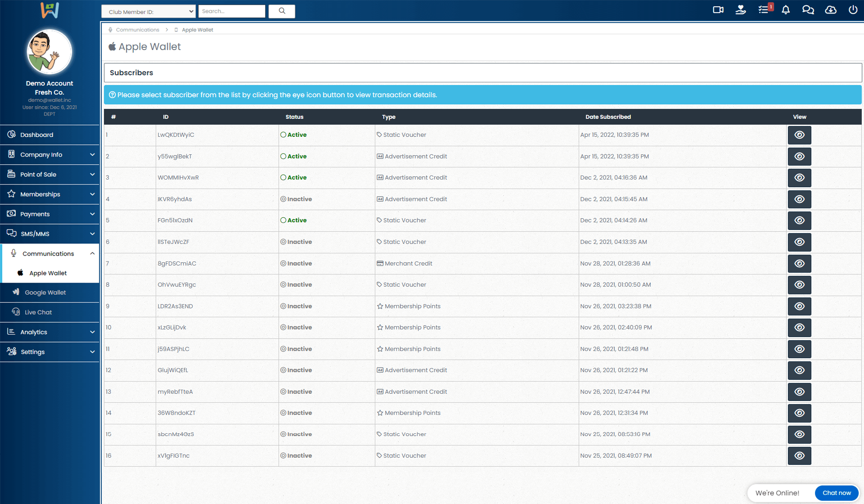Click the magnifier search button
This screenshot has width=864, height=504.
click(x=282, y=11)
